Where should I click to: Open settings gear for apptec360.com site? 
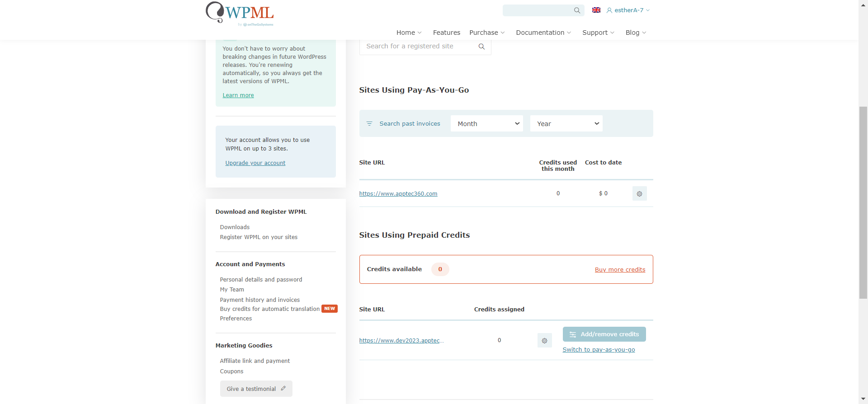pyautogui.click(x=639, y=193)
